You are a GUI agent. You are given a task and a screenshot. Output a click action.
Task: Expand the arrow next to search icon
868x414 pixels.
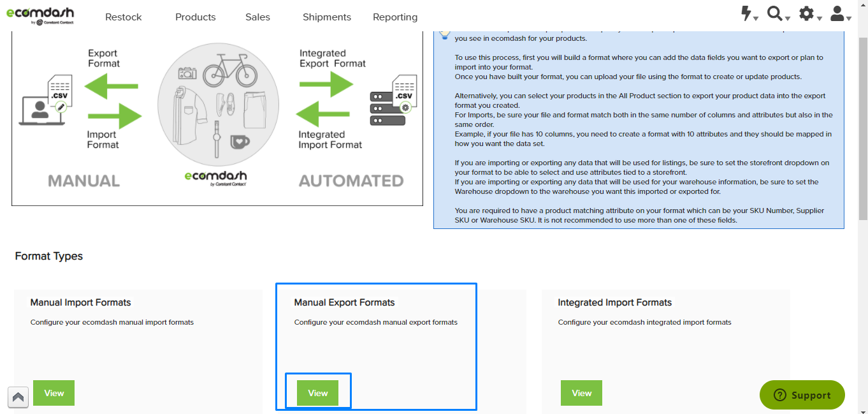(x=788, y=18)
